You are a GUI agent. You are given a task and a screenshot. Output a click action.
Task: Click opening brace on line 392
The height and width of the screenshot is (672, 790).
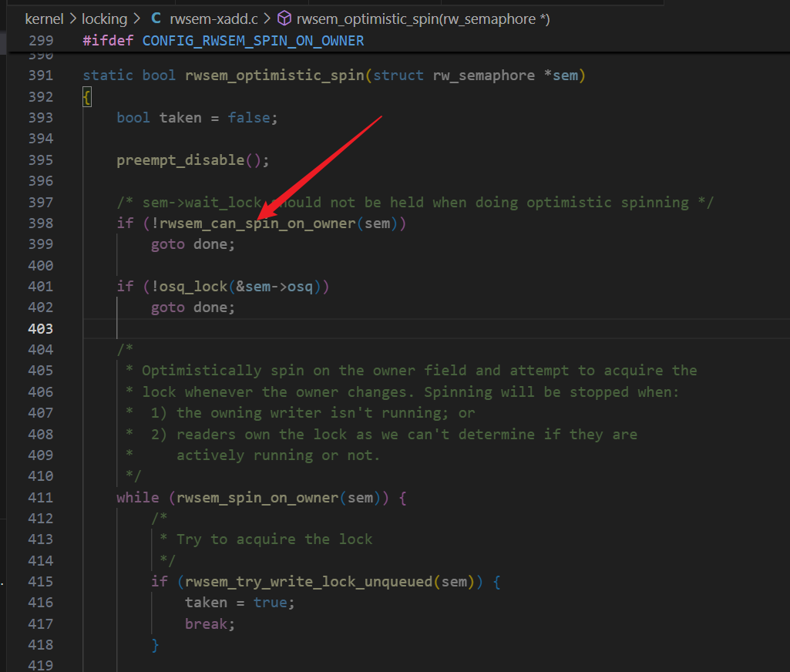coord(86,97)
